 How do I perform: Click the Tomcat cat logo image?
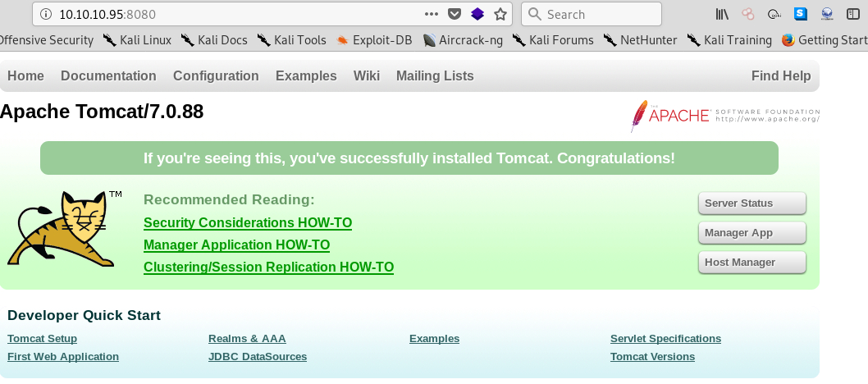(64, 229)
